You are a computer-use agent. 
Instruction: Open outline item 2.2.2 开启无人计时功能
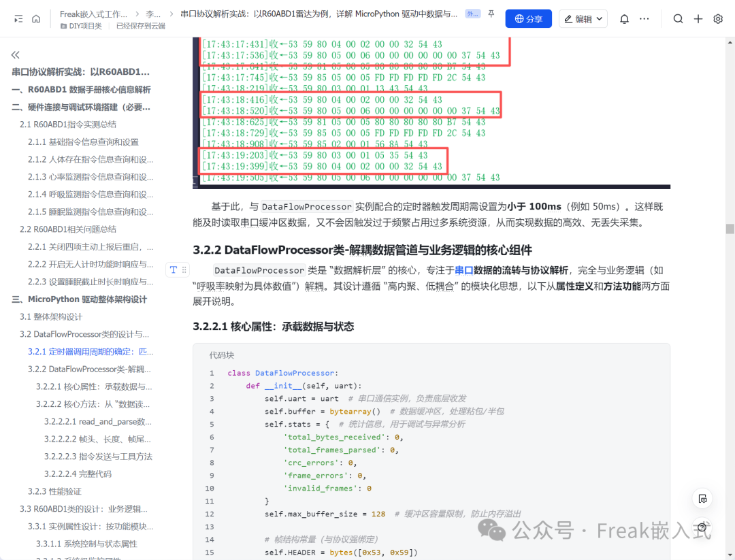(x=91, y=264)
